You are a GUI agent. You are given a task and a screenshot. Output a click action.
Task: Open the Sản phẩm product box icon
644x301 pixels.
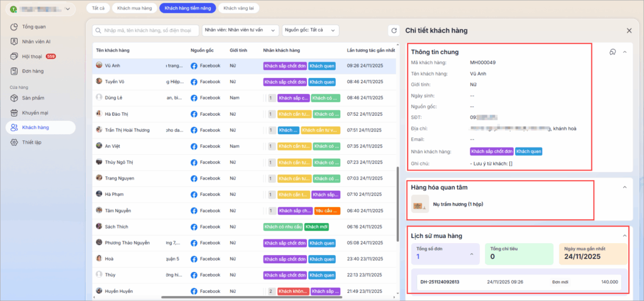[14, 98]
